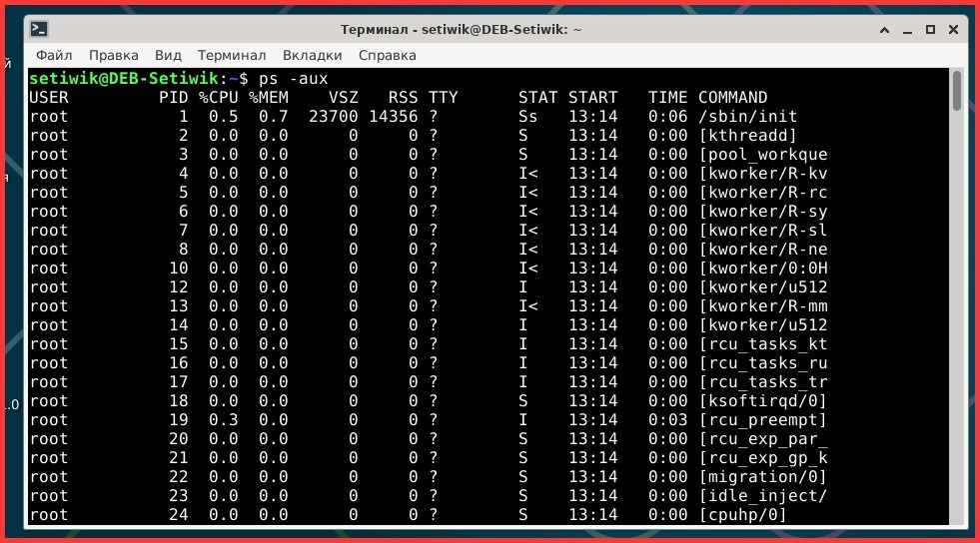
Task: Expand the Терминал menu in menu bar
Action: (x=232, y=55)
